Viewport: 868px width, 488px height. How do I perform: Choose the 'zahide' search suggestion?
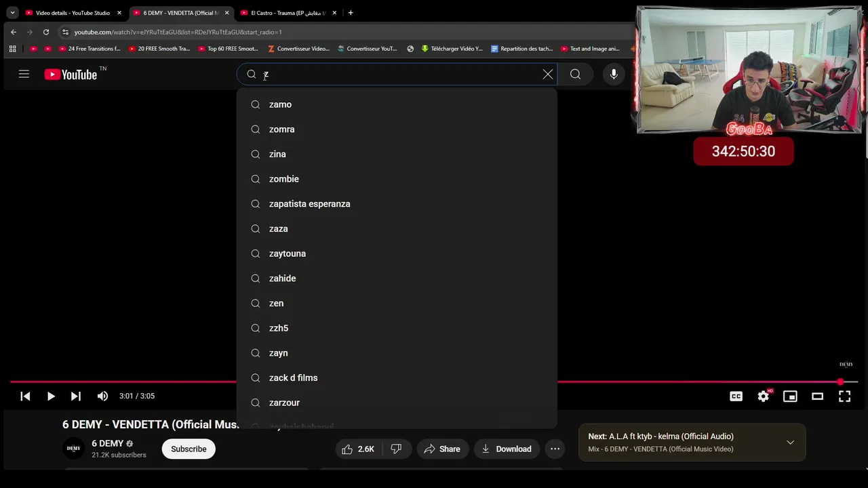click(x=397, y=279)
